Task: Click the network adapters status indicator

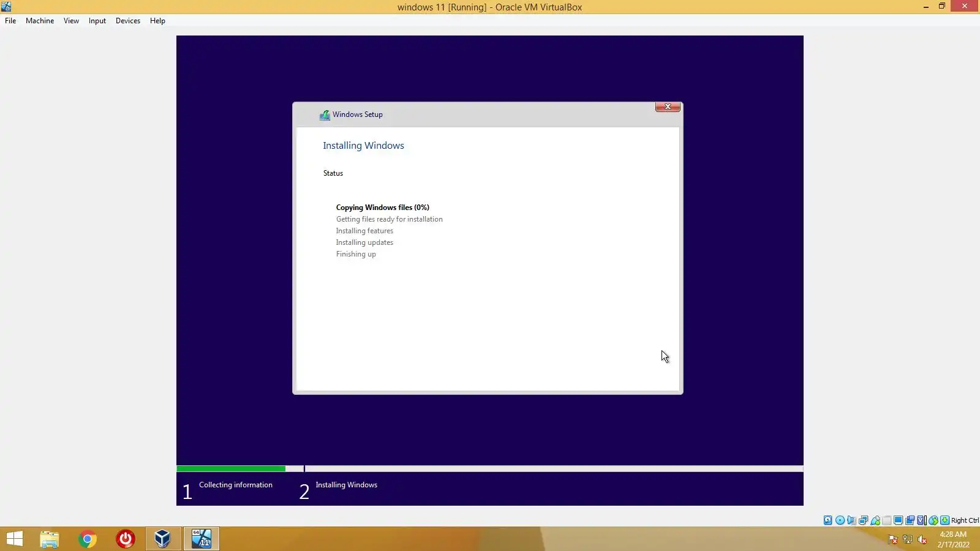Action: 863,520
